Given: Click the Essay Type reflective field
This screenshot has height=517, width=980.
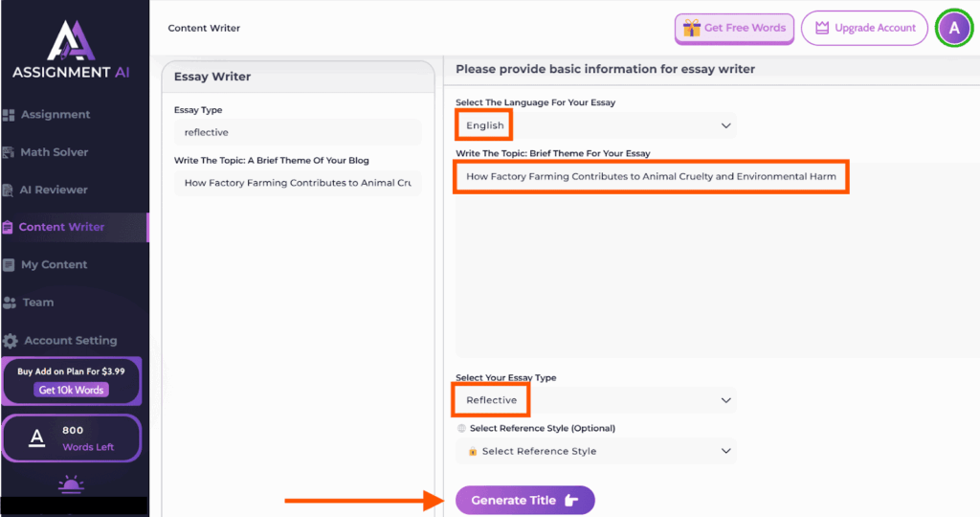Looking at the screenshot, I should 299,132.
